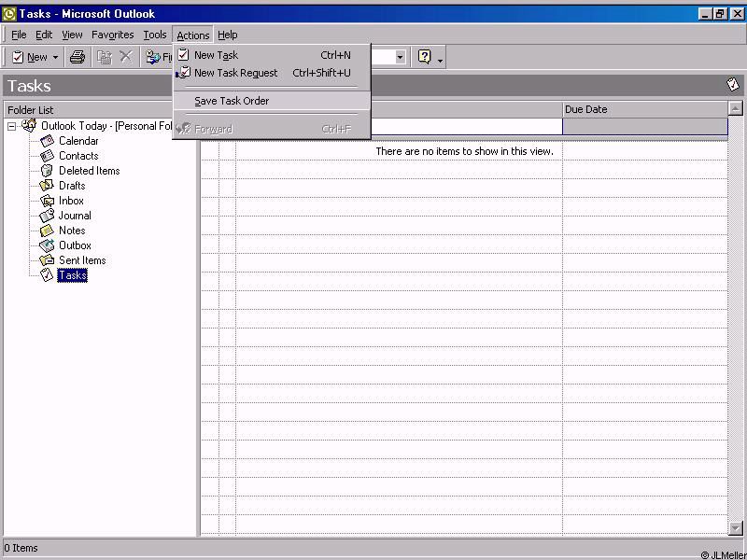Open the Favorites menu
The image size is (747, 560).
pos(112,35)
